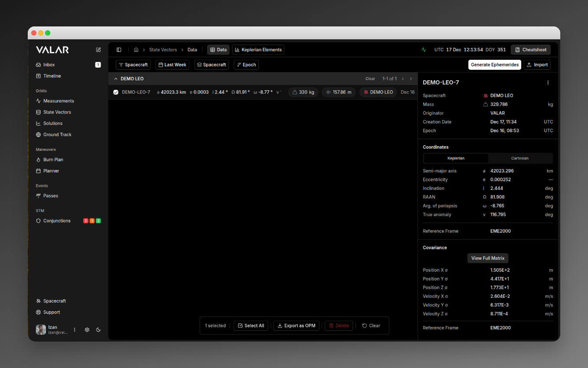The image size is (588, 368).
Task: Click the True anomaly value 116.795
Action: [498, 215]
